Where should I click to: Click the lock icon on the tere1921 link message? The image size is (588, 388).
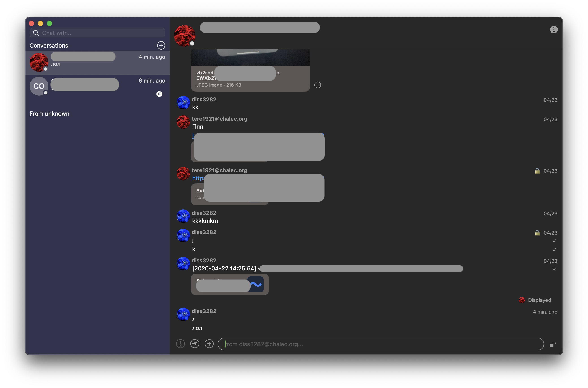click(x=537, y=171)
